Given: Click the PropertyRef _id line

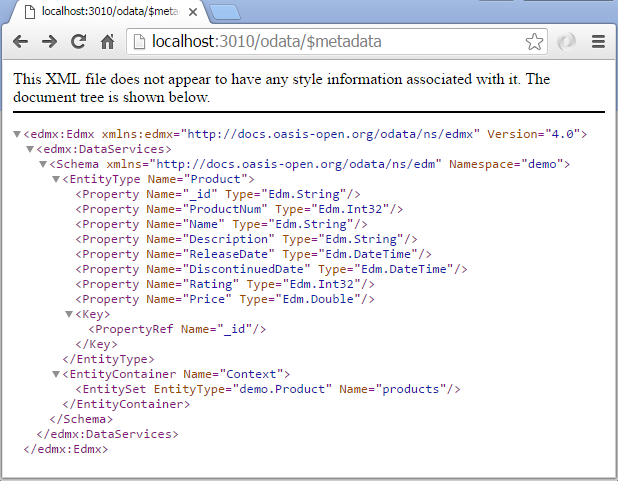Looking at the screenshot, I should (177, 329).
